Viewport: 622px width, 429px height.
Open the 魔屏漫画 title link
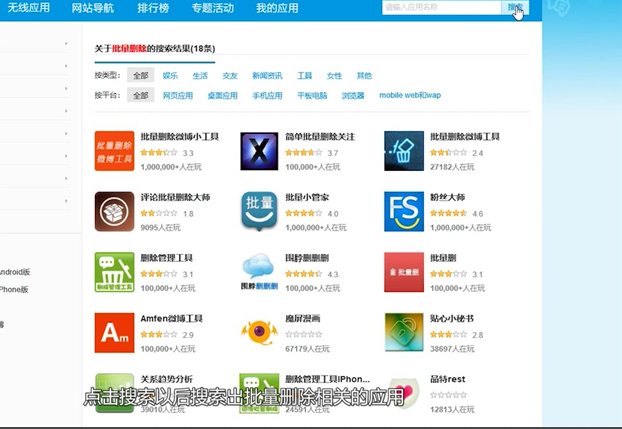303,318
